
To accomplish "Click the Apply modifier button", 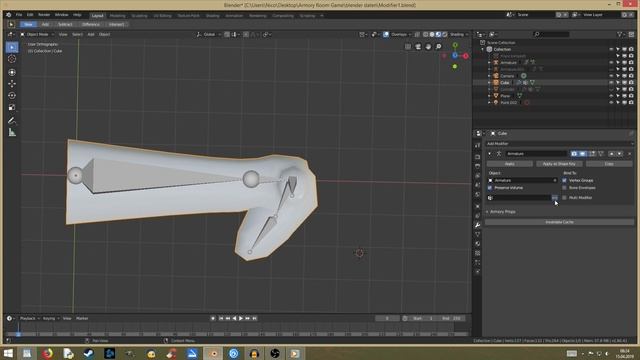I will pyautogui.click(x=509, y=164).
